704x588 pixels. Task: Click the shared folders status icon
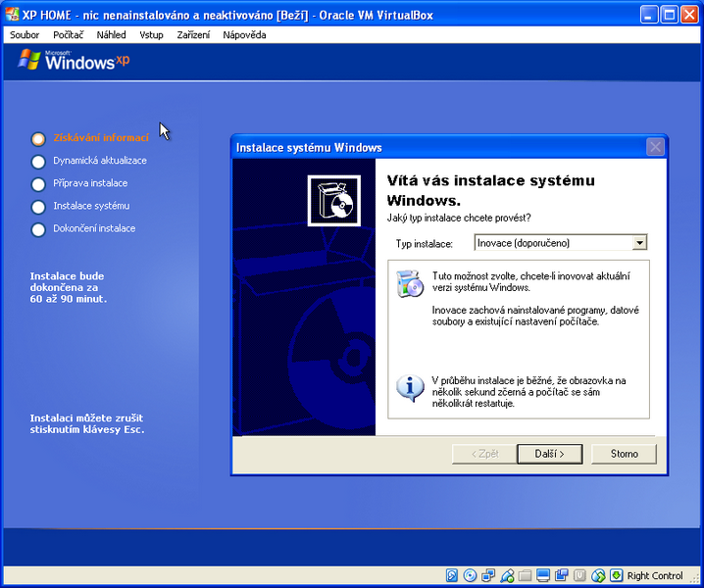[525, 575]
